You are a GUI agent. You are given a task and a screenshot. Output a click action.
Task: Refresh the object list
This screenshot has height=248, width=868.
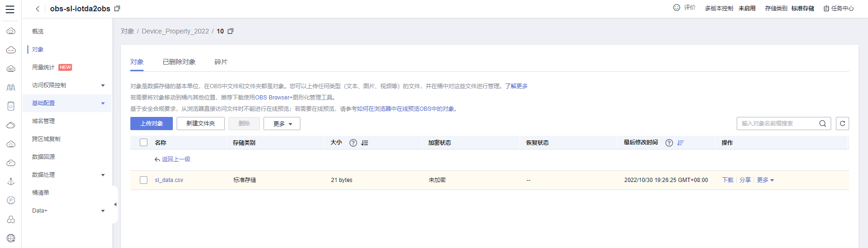(842, 124)
